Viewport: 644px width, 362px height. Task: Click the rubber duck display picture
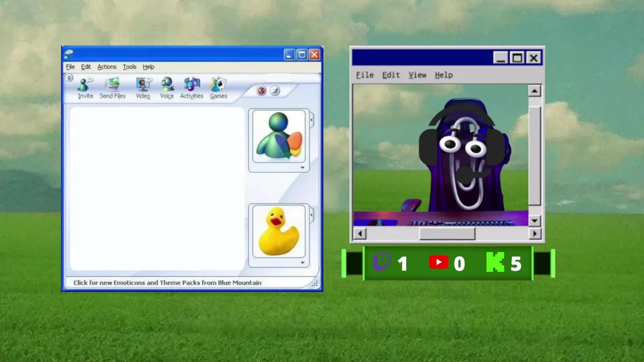tap(279, 231)
